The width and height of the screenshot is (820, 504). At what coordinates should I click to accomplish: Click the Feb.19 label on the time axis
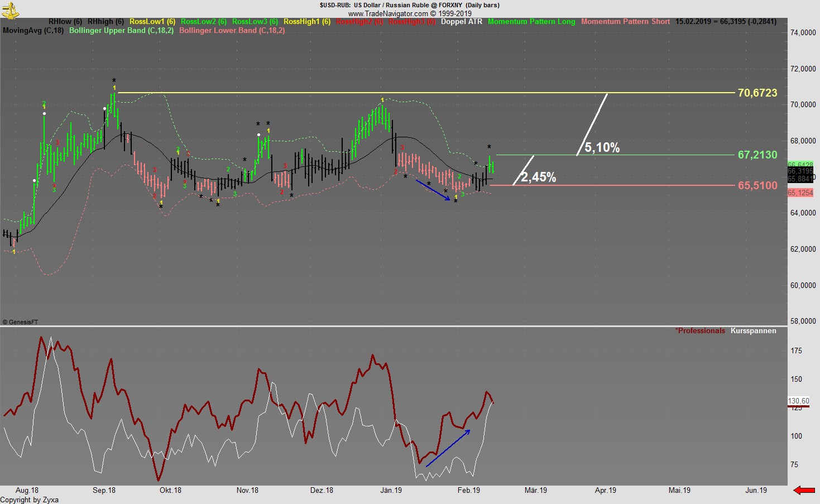coord(469,490)
